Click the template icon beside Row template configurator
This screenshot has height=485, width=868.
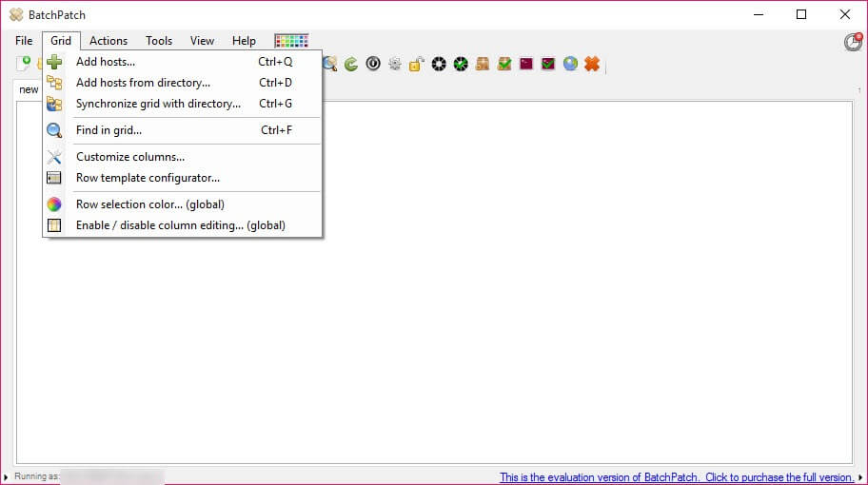click(54, 178)
